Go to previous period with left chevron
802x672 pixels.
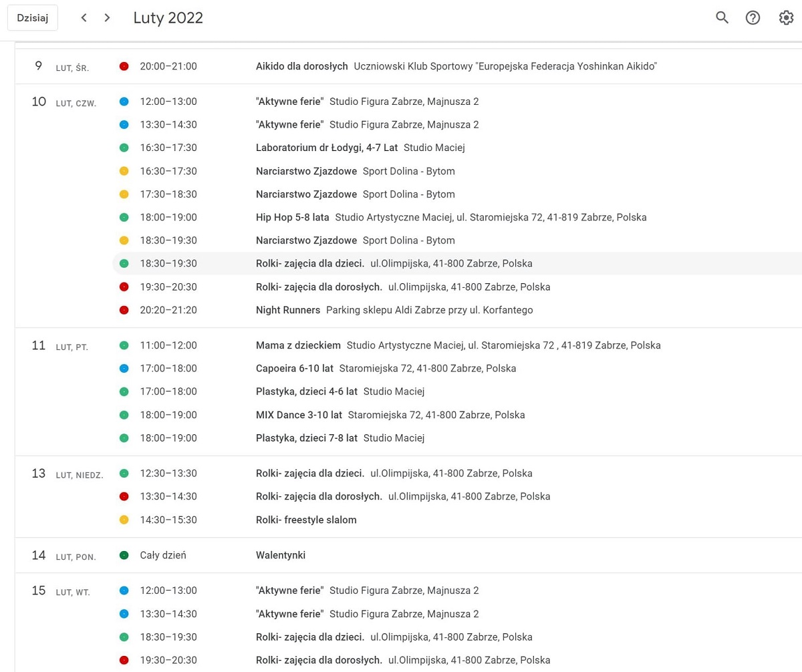coord(84,18)
